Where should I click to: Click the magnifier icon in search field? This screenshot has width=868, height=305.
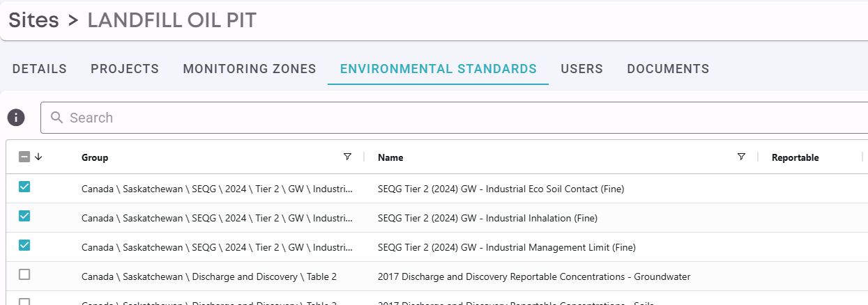point(57,118)
